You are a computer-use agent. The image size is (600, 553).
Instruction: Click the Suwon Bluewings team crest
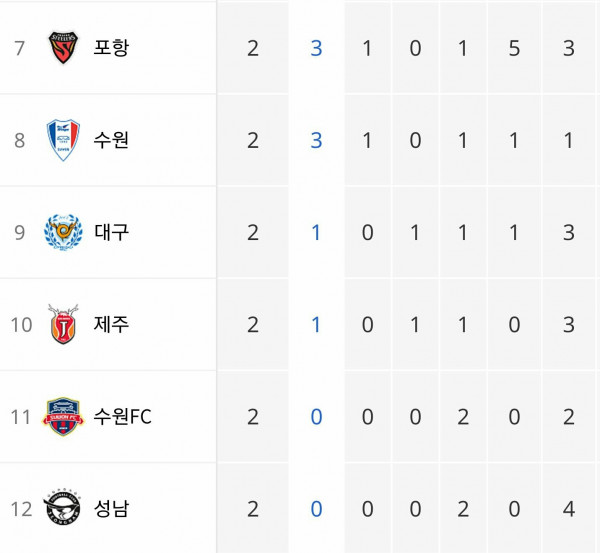coord(63,140)
